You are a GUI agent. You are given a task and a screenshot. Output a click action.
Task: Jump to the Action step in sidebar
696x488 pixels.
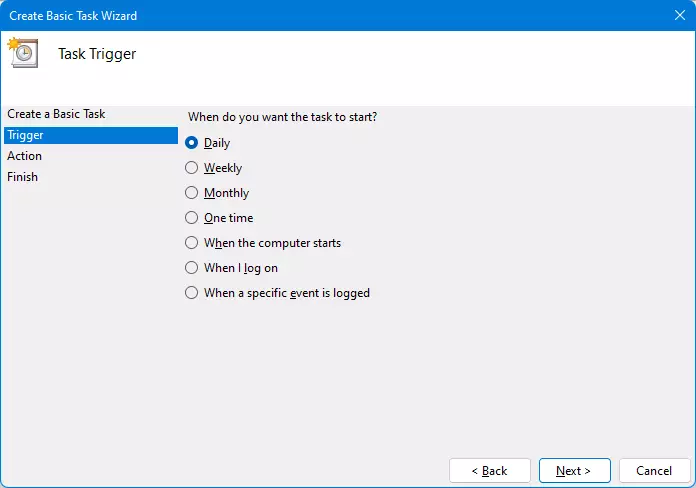tap(25, 156)
